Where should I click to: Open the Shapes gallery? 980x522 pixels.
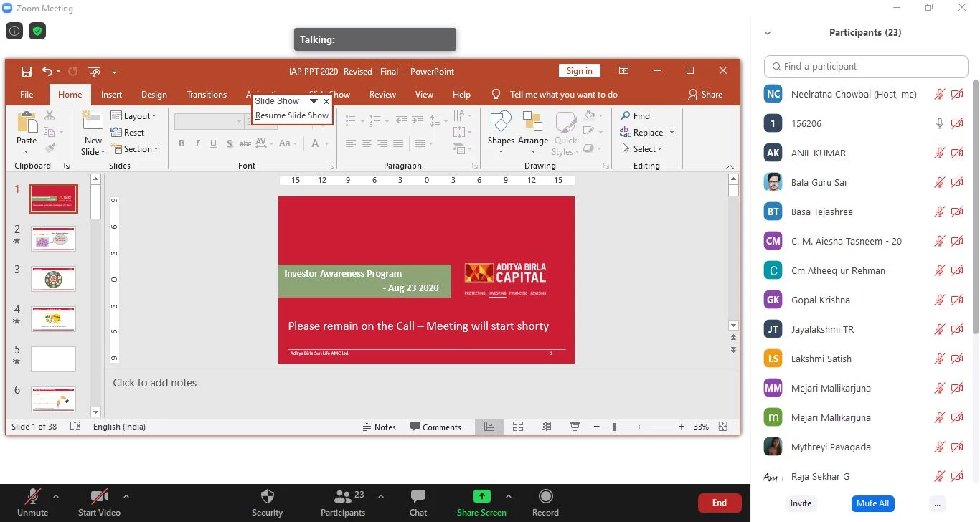click(501, 132)
